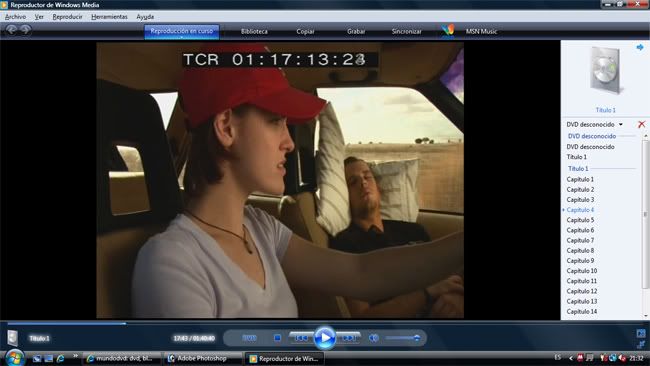Switch to the Adobe Photoshop taskbar window

click(x=202, y=358)
